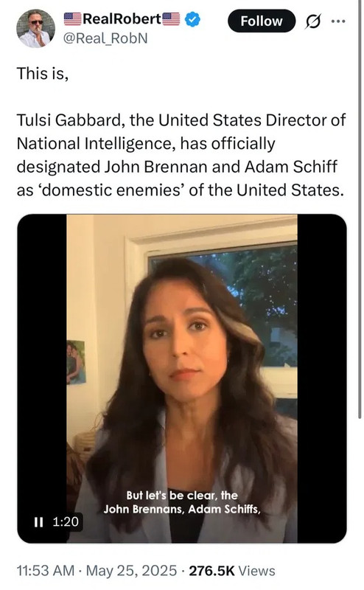
Task: Click the 'John Brennans, Adam Schiffs' caption
Action: (182, 509)
